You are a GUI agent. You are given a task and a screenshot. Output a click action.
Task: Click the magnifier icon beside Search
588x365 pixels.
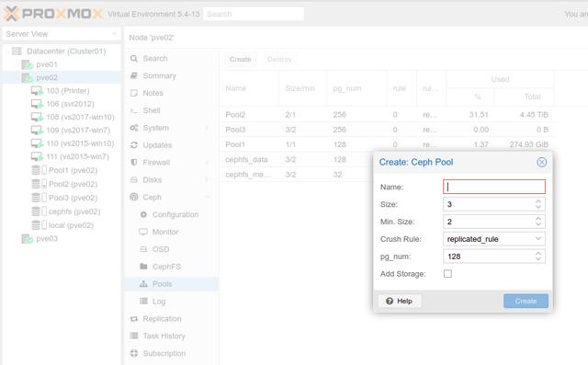[x=134, y=59]
